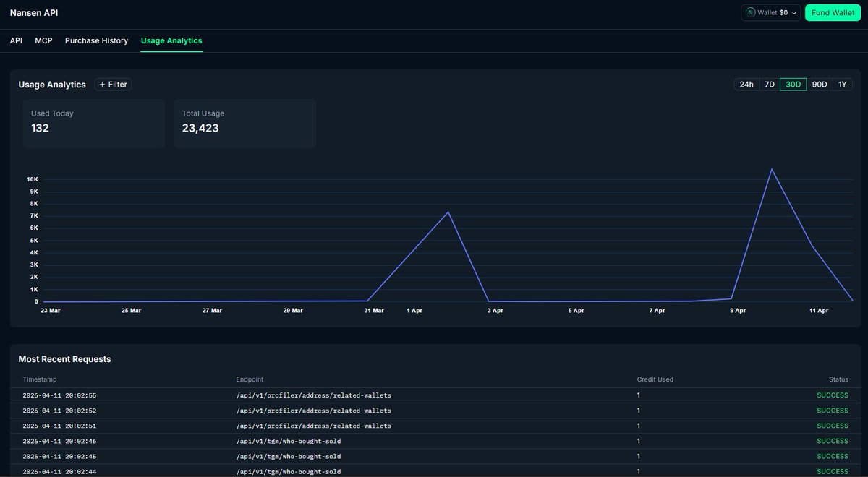Click timestamp 2026-04-11 20:02:44
Screen dimensions: 868x477
tap(59, 471)
